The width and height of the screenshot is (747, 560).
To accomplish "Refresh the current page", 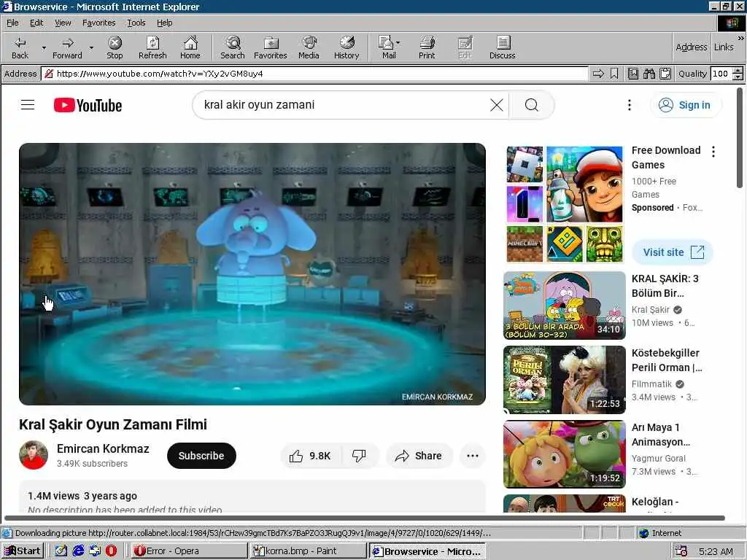I will tap(152, 47).
